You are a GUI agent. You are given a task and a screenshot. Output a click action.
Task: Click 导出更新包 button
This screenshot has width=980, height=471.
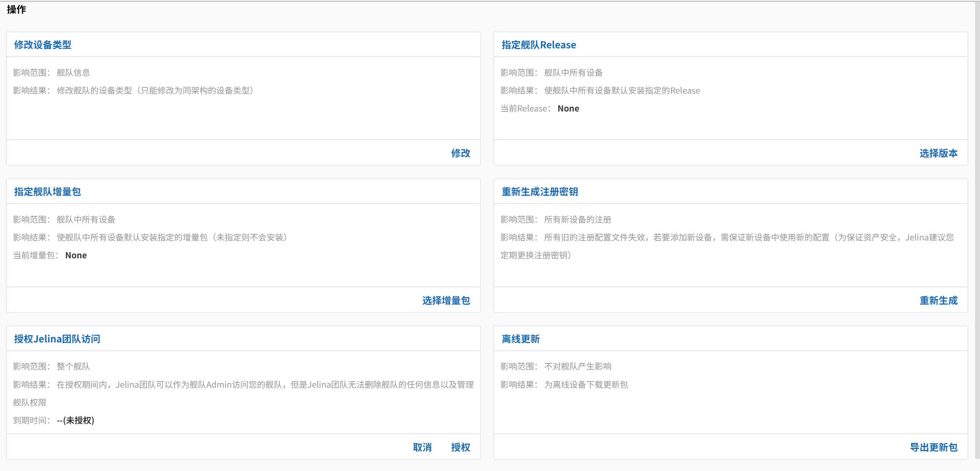934,447
